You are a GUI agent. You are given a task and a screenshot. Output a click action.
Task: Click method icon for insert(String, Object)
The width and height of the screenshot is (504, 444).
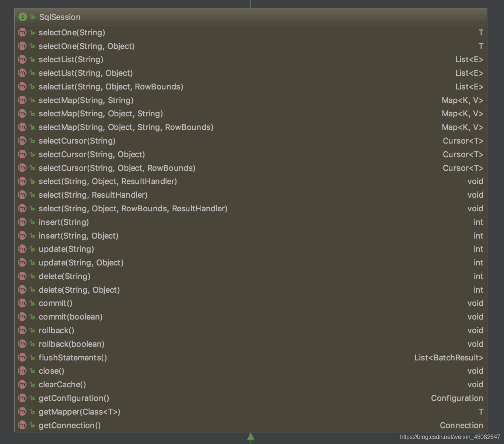(22, 236)
